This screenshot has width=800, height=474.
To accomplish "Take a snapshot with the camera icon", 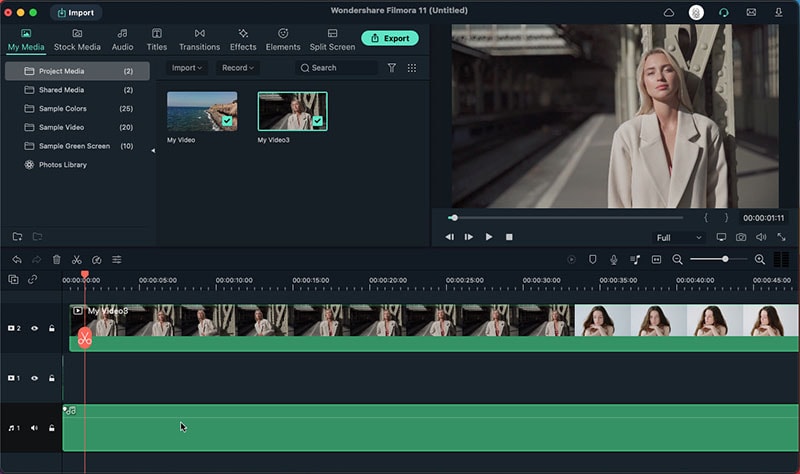I will pos(741,237).
